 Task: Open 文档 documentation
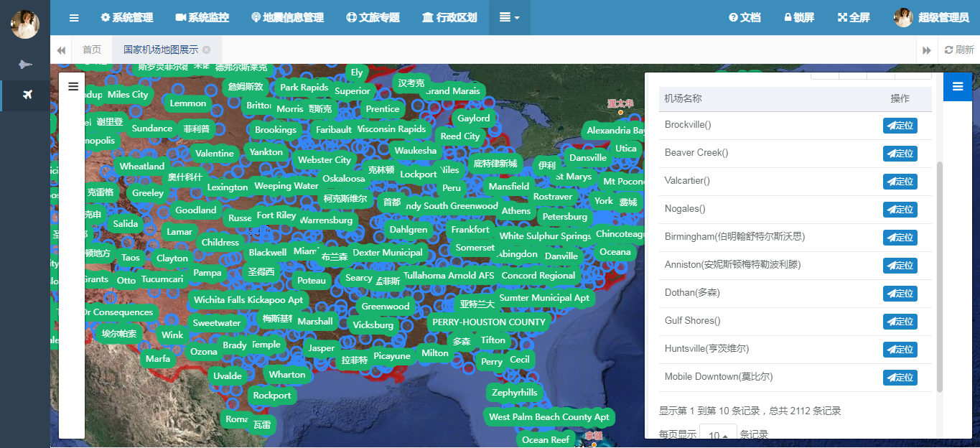click(745, 17)
